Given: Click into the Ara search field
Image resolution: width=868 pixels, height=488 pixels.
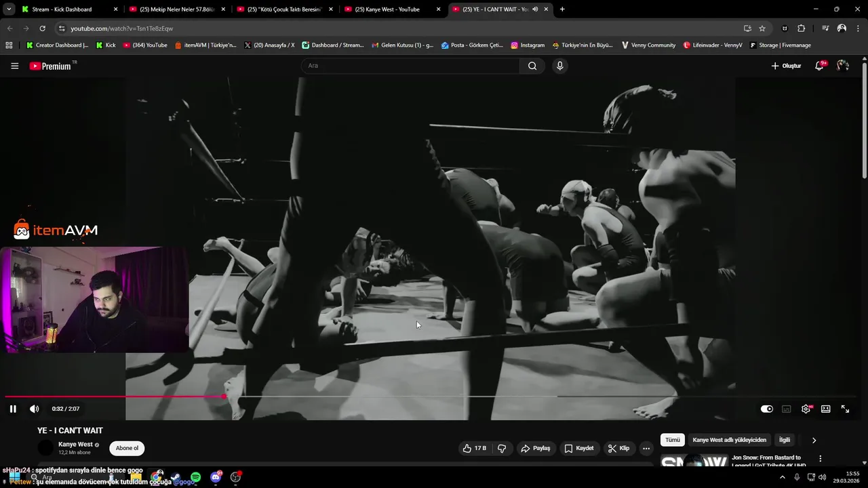Looking at the screenshot, I should 410,66.
